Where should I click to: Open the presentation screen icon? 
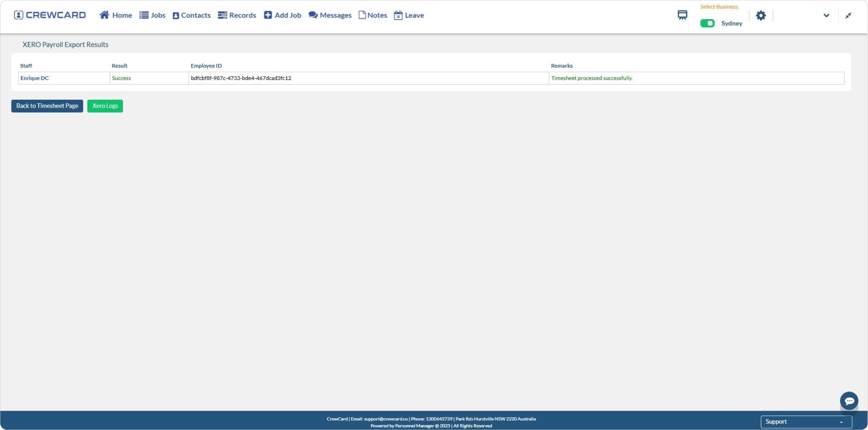point(682,15)
